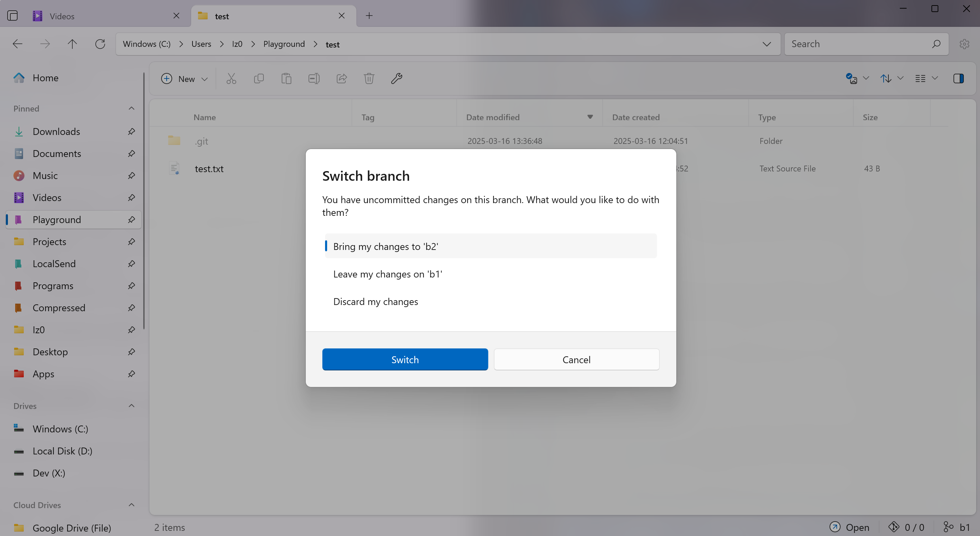This screenshot has width=980, height=536.
Task: Click the Paste clipboard icon
Action: 286,79
